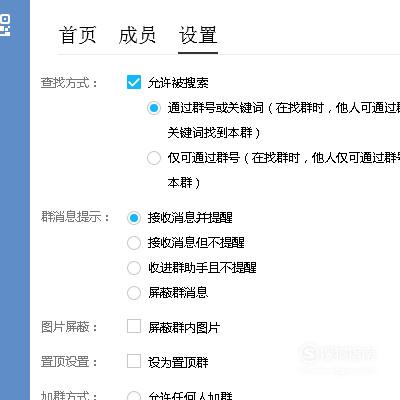The height and width of the screenshot is (400, 400).
Task: Enable the 屏蔽群内图片 checkbox
Action: pos(134,326)
